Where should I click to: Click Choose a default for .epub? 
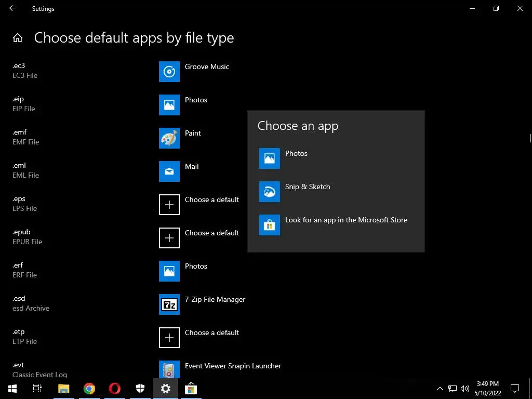pyautogui.click(x=212, y=233)
